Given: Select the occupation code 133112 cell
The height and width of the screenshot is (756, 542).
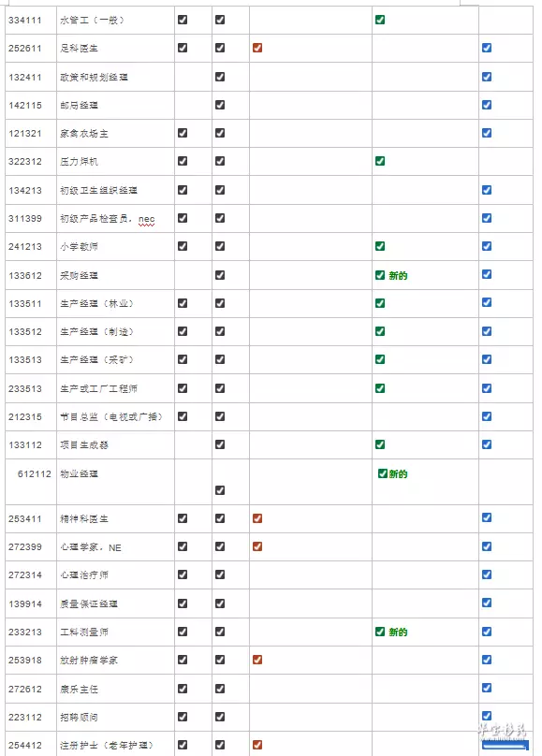Looking at the screenshot, I should point(31,445).
